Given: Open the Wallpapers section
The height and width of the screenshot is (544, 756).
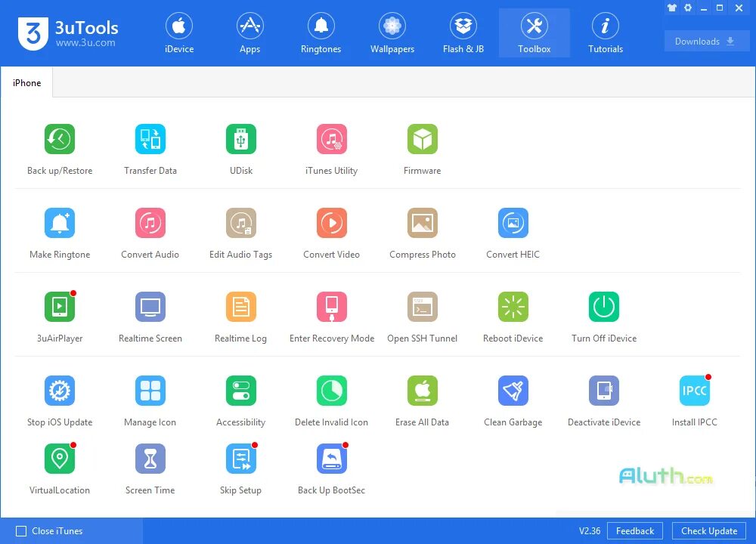Looking at the screenshot, I should pos(392,32).
